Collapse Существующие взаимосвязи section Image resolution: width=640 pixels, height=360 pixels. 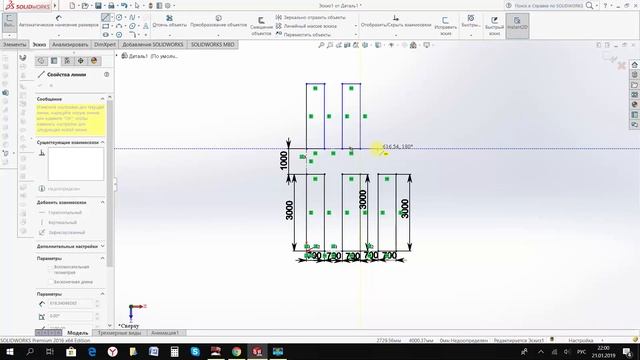click(x=102, y=142)
